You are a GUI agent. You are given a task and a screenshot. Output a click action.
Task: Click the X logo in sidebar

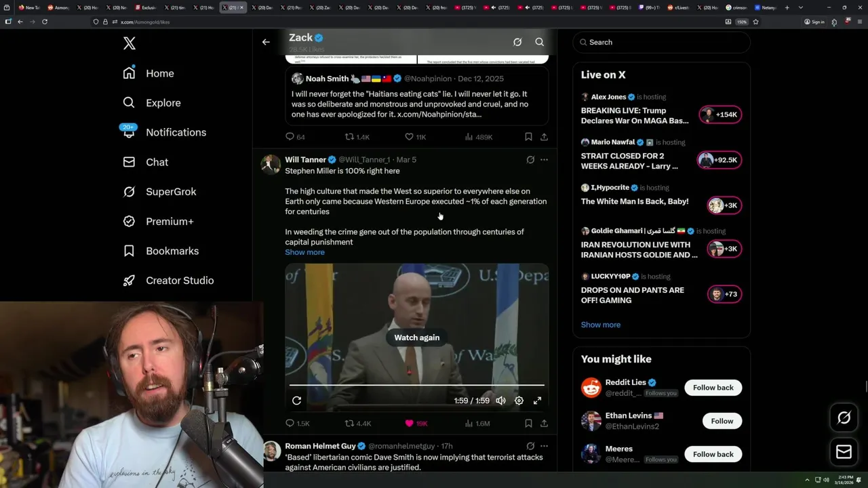[130, 44]
